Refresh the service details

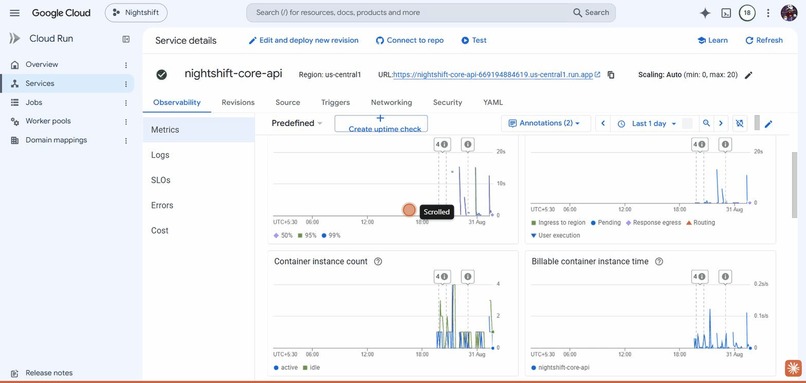[x=764, y=40]
